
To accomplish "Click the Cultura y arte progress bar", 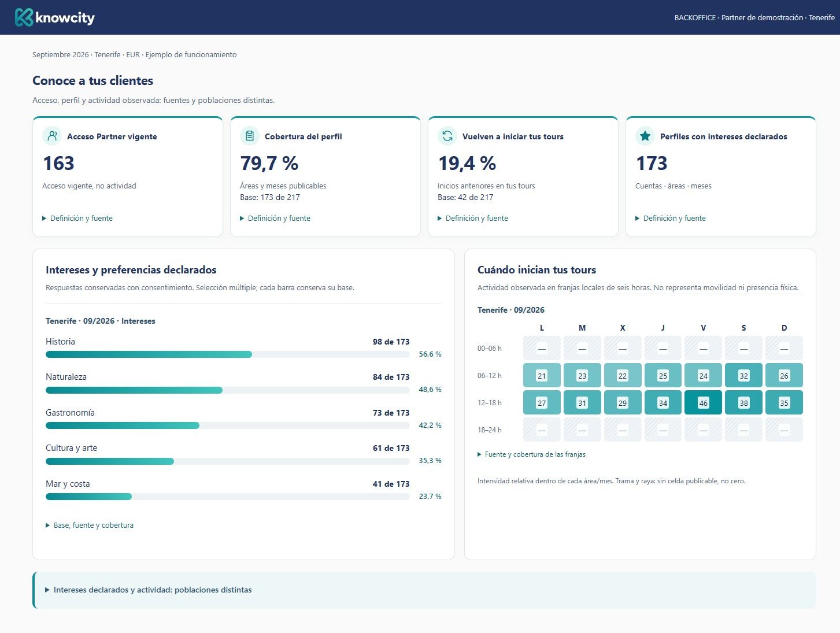I will [x=228, y=461].
